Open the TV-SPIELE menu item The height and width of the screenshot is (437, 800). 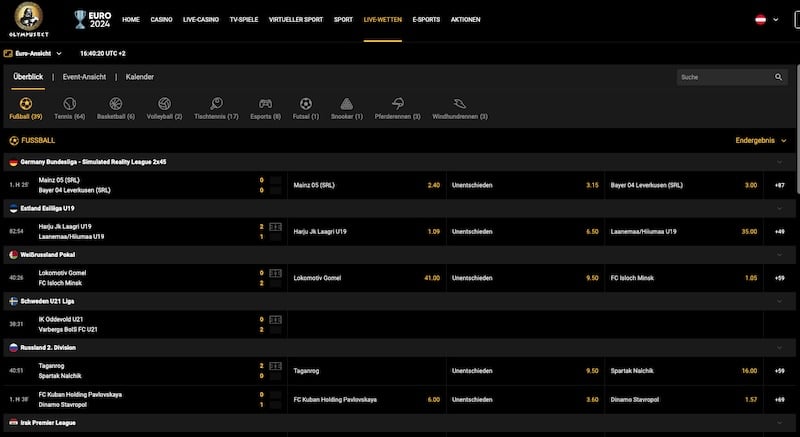pyautogui.click(x=244, y=19)
